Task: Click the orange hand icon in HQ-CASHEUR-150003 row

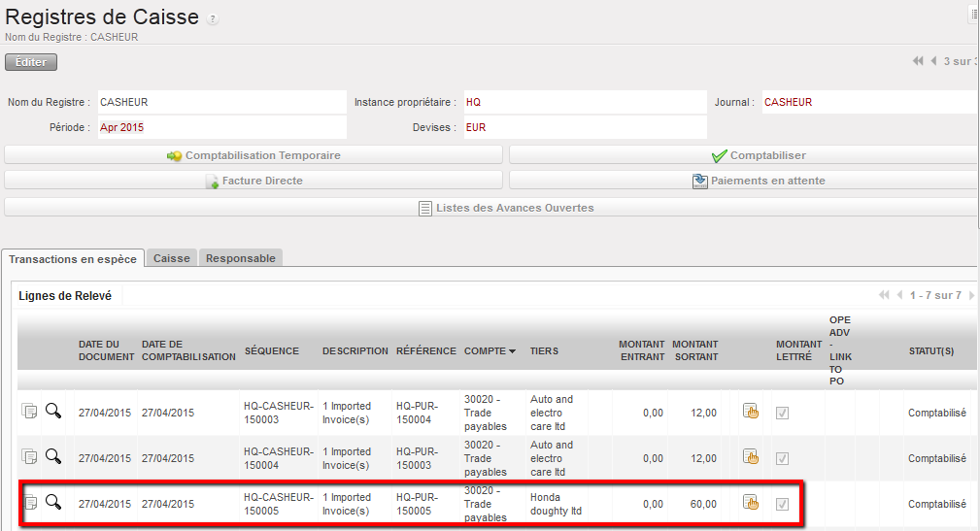Action: 750,412
